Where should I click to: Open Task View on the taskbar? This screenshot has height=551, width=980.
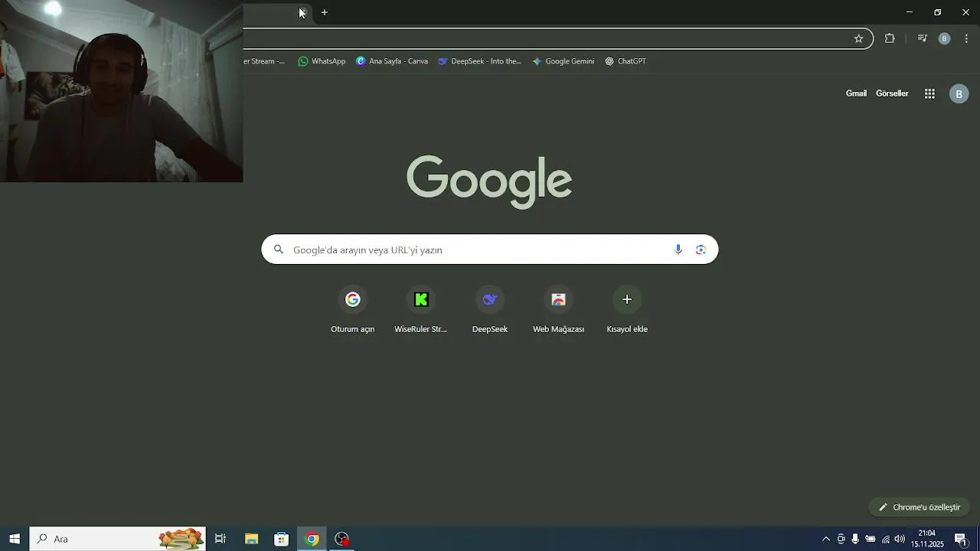(x=220, y=539)
